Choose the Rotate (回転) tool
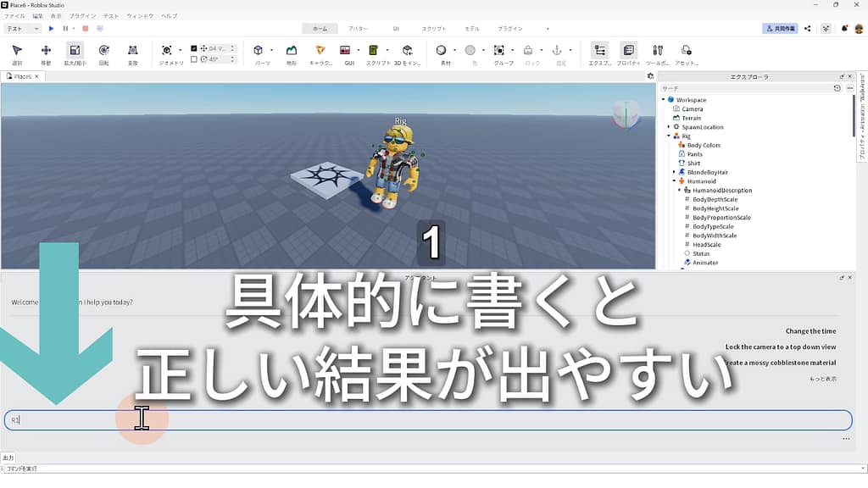 pyautogui.click(x=103, y=53)
